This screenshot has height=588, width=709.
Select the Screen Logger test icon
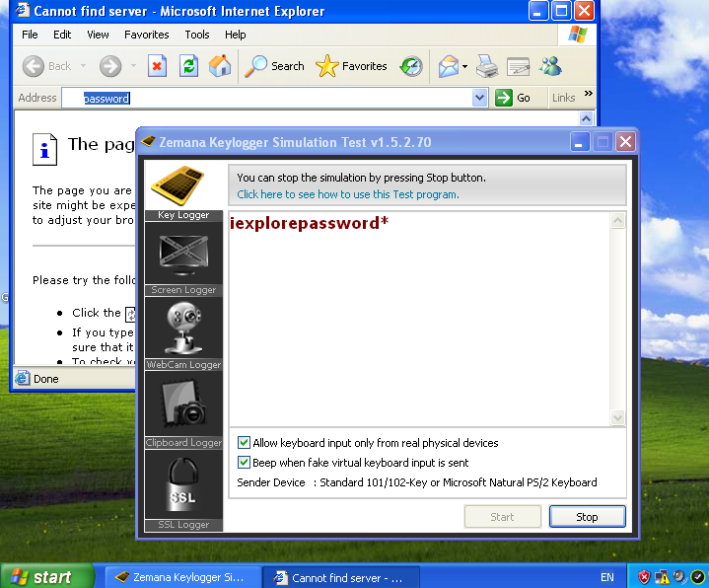(183, 255)
